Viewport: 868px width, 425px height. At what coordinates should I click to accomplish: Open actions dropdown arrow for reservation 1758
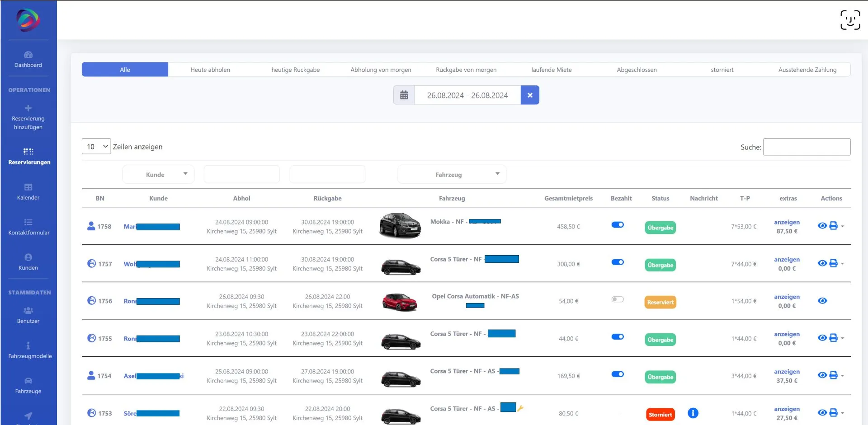click(843, 226)
